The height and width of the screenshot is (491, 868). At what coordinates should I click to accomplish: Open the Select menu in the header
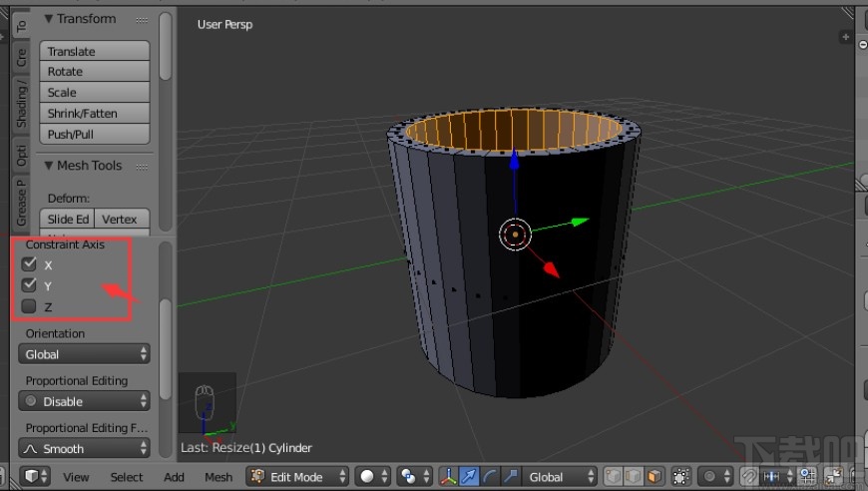[127, 477]
